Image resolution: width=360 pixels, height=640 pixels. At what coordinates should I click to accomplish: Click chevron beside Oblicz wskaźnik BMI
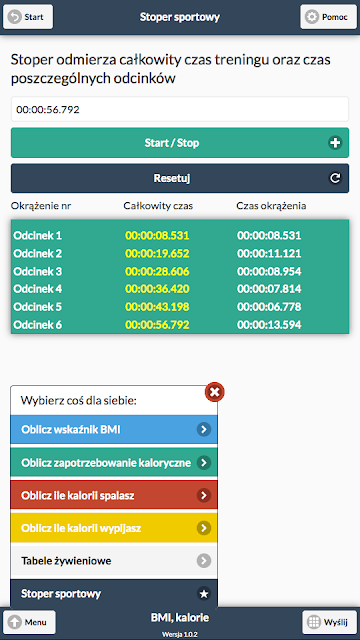click(x=204, y=429)
